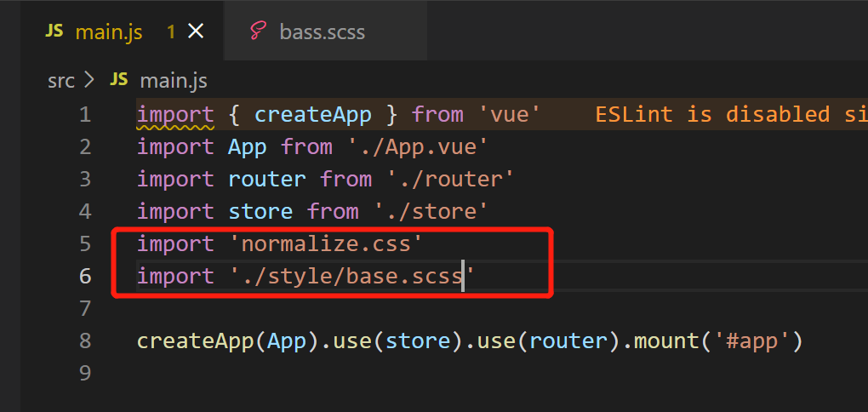Click line number 8 in the gutter
Viewport: 868px width, 412px height.
84,341
